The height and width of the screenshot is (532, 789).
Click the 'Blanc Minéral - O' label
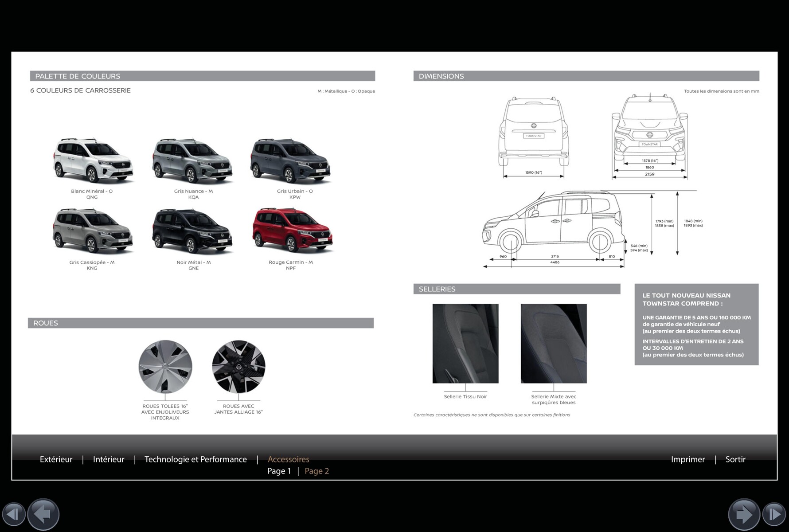click(x=92, y=191)
